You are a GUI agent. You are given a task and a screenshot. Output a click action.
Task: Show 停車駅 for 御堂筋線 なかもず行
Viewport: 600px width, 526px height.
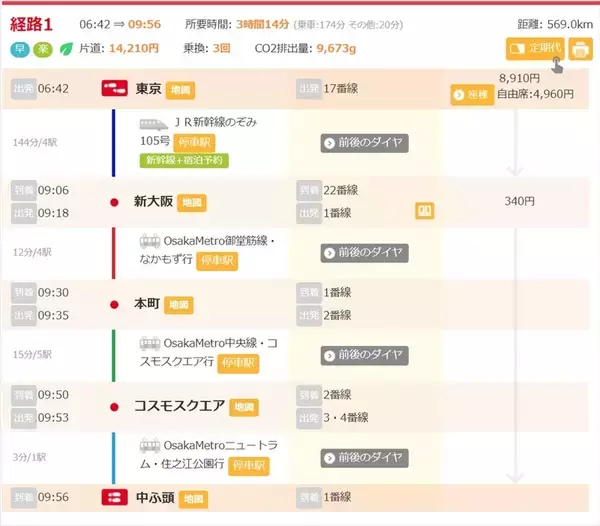click(x=217, y=261)
